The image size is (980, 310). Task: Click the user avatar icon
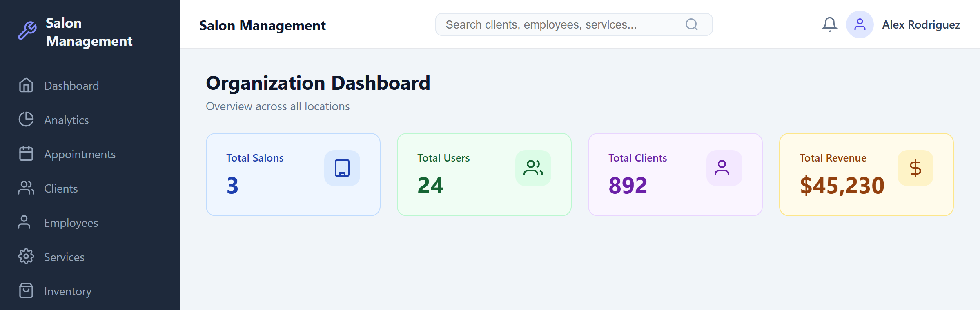click(x=860, y=24)
